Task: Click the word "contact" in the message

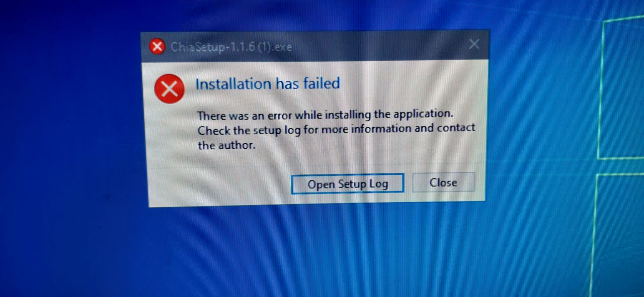Action: coord(456,128)
